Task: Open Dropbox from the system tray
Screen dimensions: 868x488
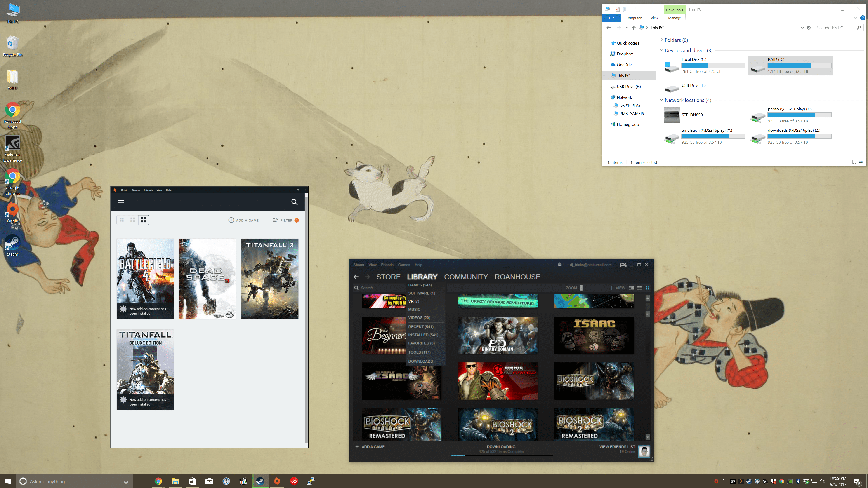Action: 806,481
